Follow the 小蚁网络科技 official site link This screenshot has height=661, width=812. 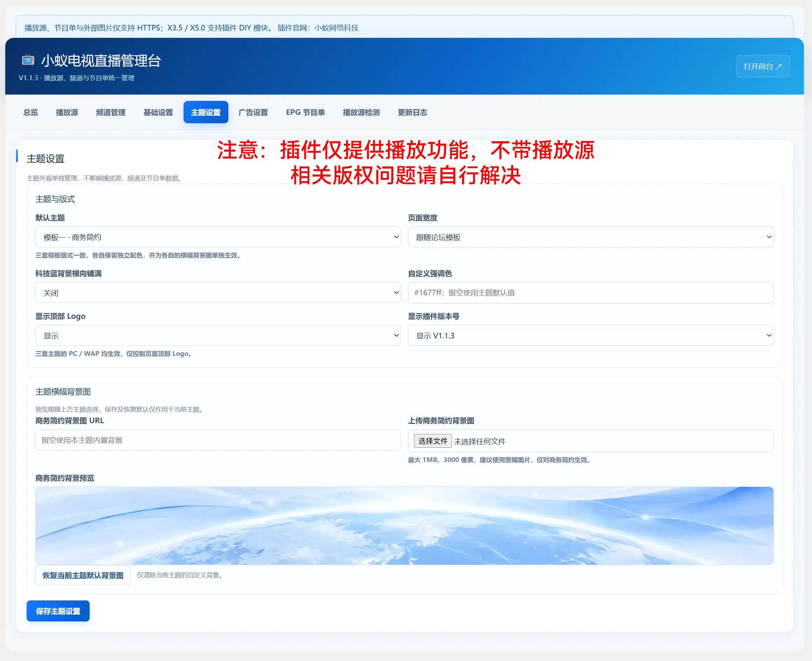point(336,28)
